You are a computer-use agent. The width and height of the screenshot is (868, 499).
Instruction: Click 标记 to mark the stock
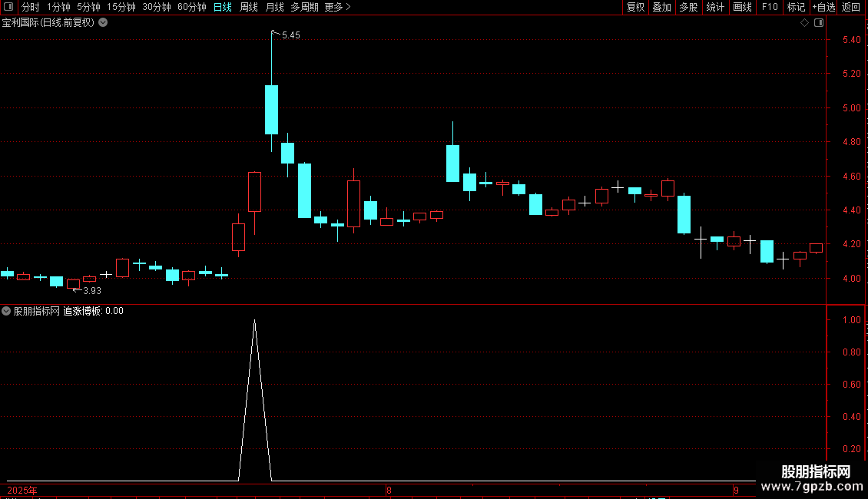point(796,7)
